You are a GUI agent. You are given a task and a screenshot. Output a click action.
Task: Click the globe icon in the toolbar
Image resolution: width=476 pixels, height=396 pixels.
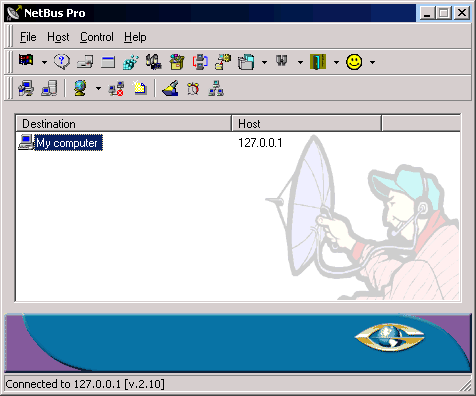coord(80,88)
